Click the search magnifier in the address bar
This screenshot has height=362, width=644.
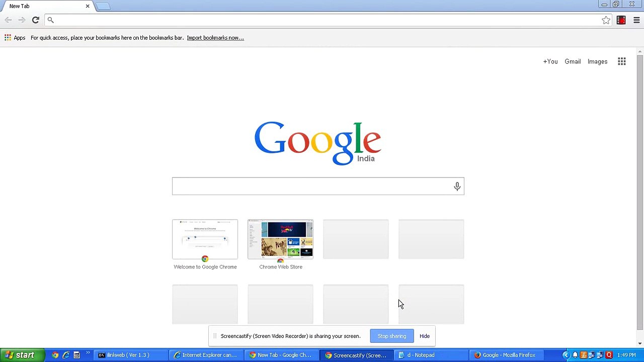click(50, 20)
